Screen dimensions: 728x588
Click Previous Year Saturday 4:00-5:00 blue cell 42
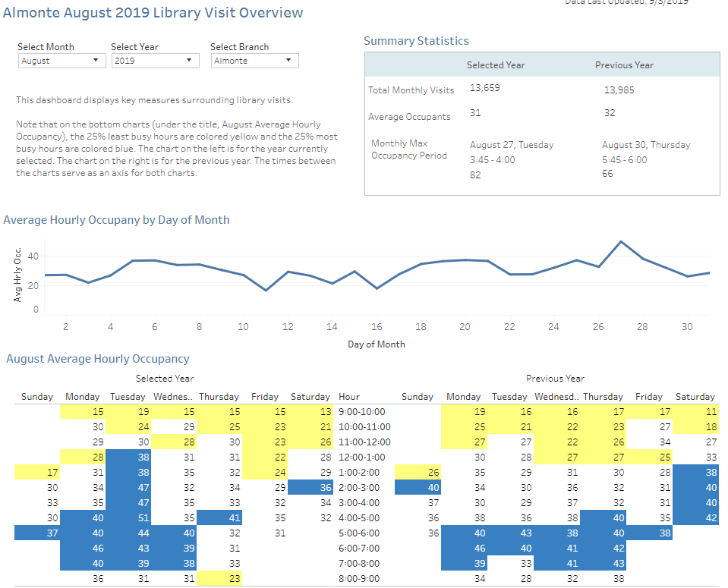click(x=695, y=518)
